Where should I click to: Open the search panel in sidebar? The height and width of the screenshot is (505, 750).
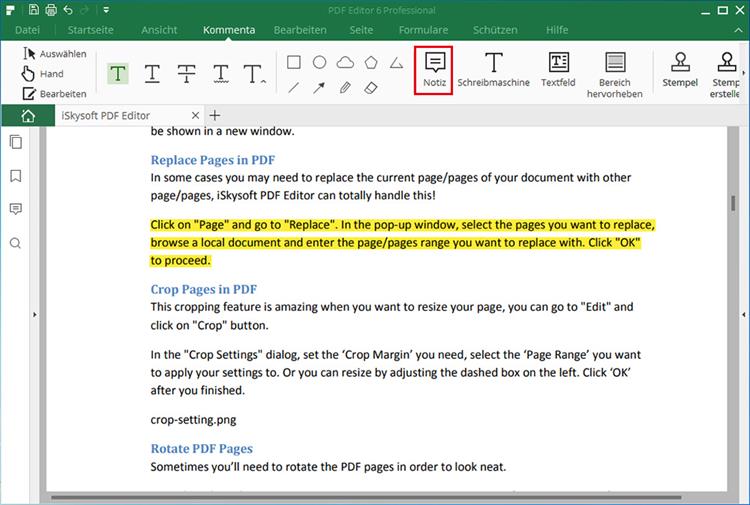16,243
